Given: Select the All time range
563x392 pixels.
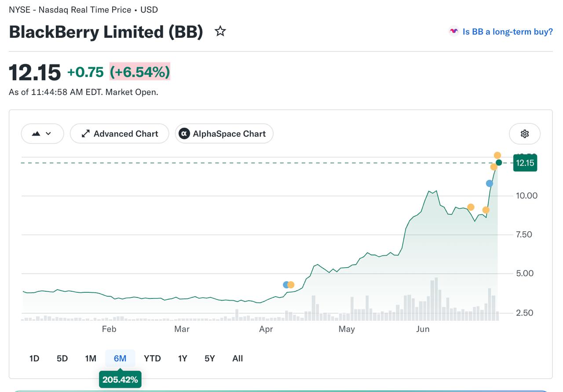Looking at the screenshot, I should point(238,359).
